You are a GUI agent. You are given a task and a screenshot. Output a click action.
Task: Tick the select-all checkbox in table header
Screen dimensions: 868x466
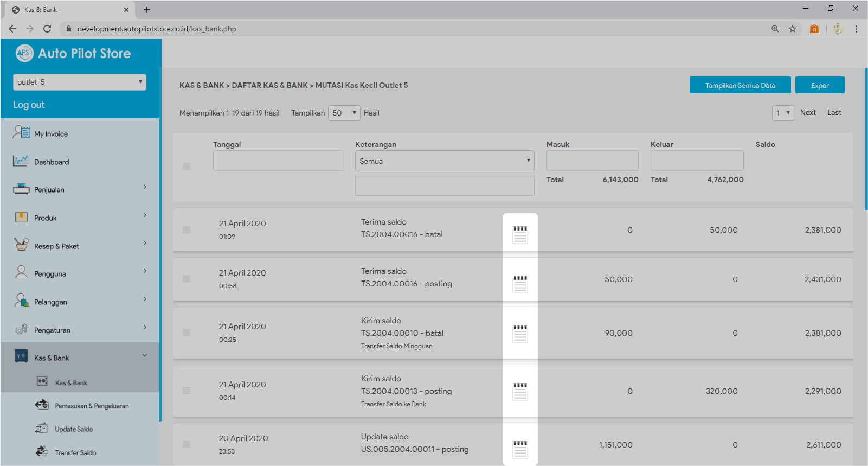tap(187, 167)
